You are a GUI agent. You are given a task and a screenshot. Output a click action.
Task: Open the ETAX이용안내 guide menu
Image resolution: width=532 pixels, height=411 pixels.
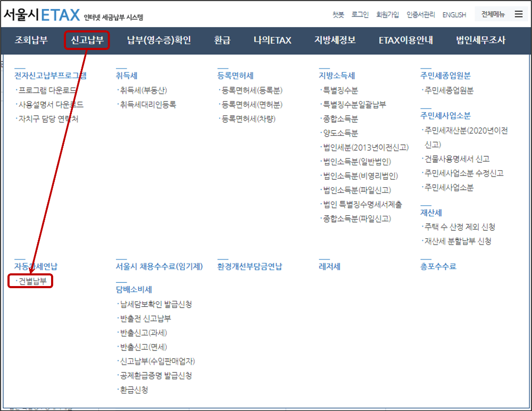click(x=406, y=39)
